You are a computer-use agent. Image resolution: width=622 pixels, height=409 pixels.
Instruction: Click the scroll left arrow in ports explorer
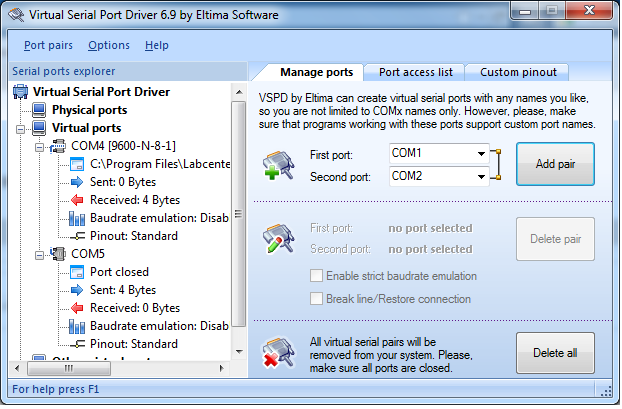point(17,369)
